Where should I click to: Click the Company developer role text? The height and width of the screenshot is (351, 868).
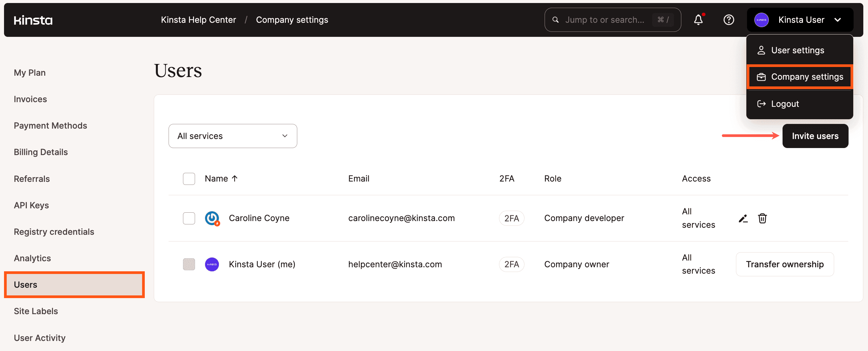point(584,218)
